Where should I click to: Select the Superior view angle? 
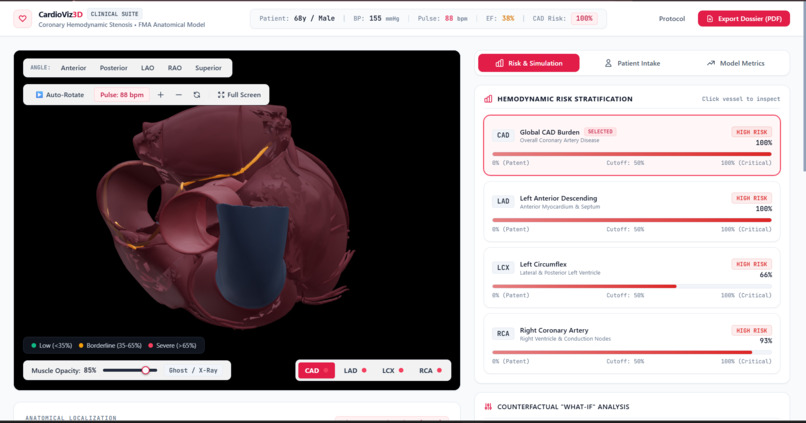[208, 68]
